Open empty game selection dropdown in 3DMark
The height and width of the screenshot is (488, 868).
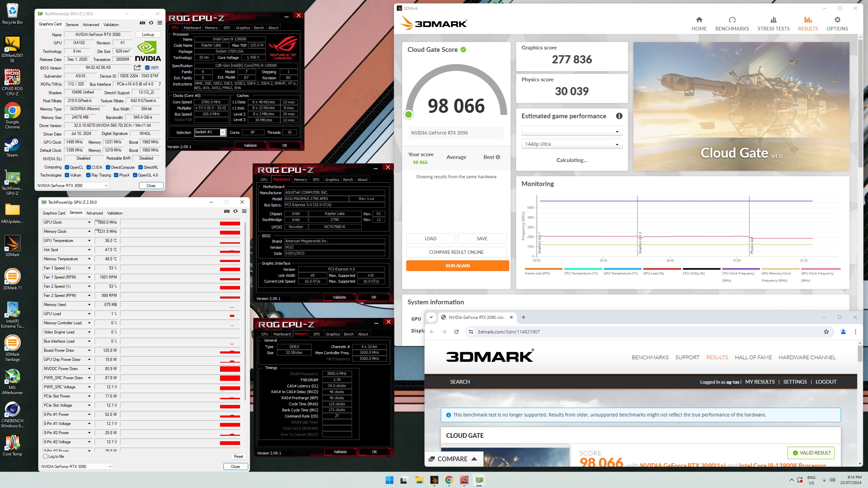(x=572, y=131)
